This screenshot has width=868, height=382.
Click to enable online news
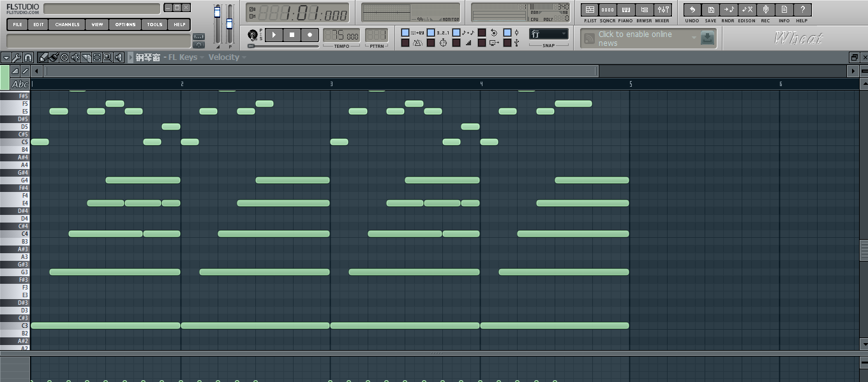tap(638, 38)
